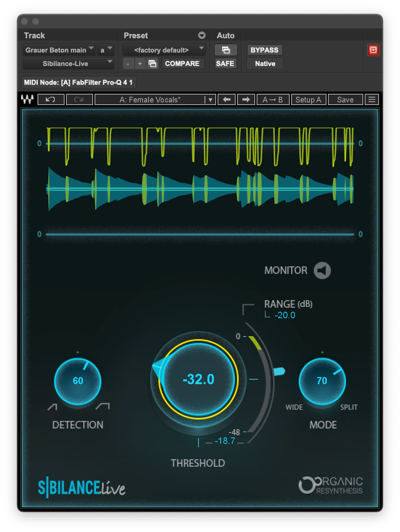Screen dimensions: 400x532
Task: Enable BYPASS on the plug-in
Action: click(265, 50)
